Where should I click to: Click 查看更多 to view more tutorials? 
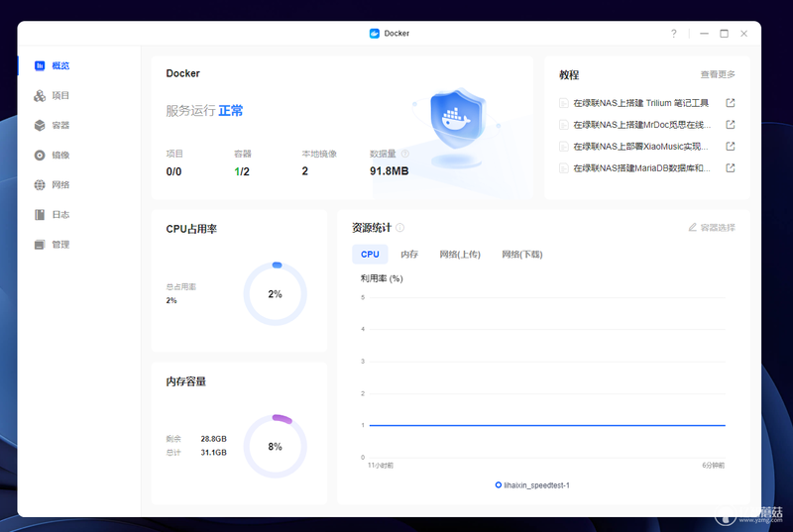pos(717,74)
